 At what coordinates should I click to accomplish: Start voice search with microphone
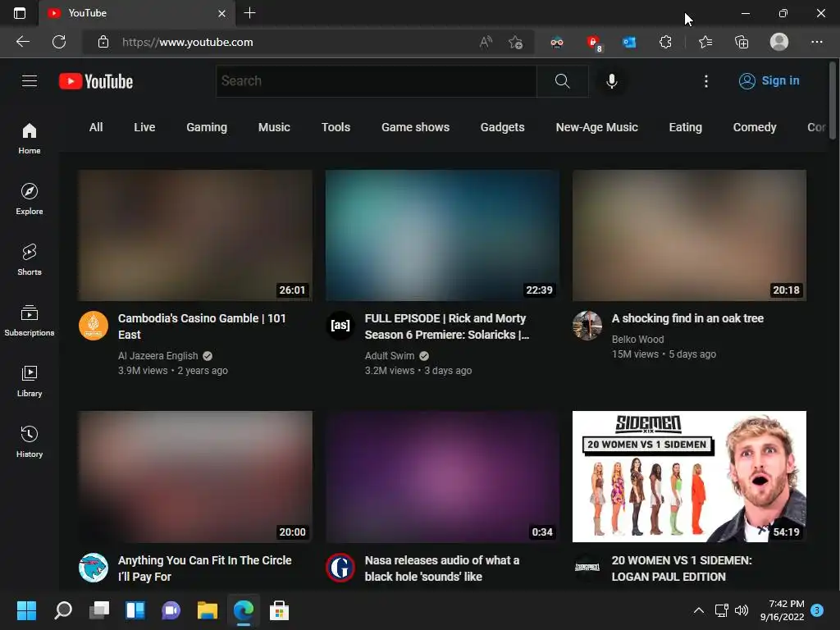tap(611, 81)
